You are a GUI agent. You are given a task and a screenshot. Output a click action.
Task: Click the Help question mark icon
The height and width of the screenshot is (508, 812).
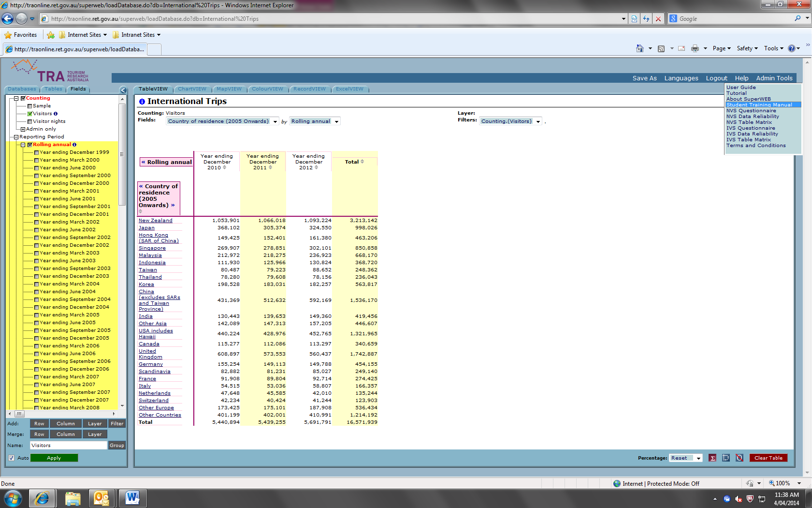pyautogui.click(x=792, y=48)
